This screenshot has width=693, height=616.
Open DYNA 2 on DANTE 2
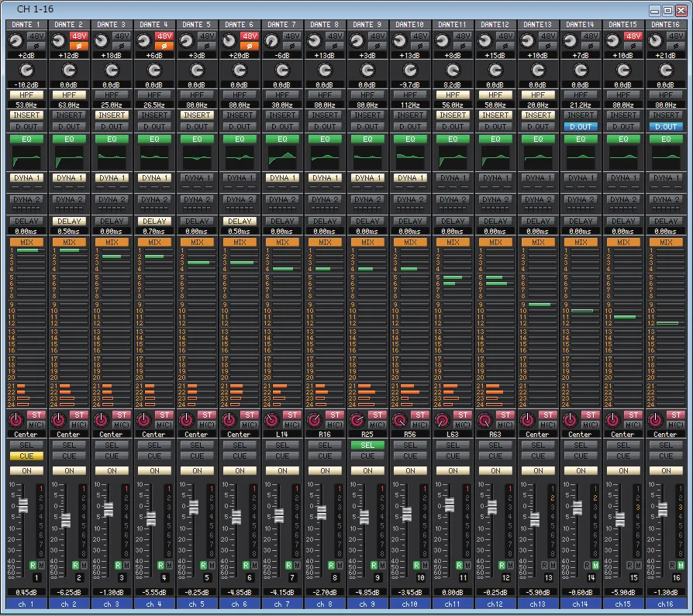click(70, 200)
